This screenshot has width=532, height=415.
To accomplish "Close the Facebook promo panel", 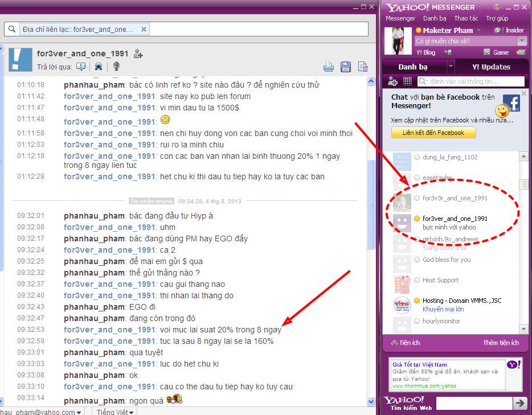I will (524, 93).
